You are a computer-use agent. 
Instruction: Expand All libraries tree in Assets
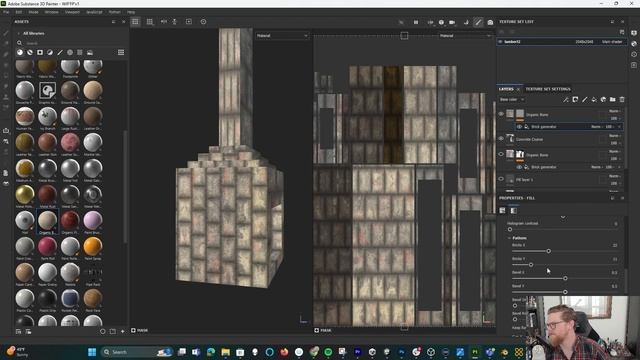18,33
